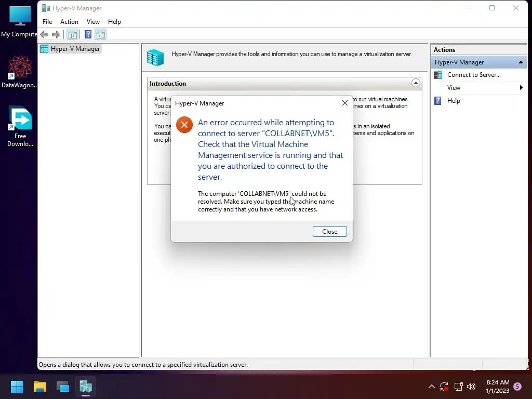Click the Forward arrow in the toolbar
Viewport: 532px width, 399px height.
[56, 34]
